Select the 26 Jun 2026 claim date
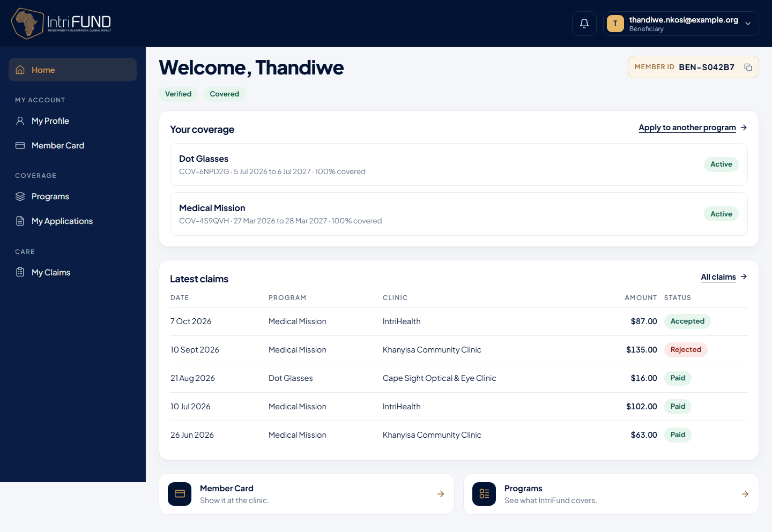The image size is (772, 532). 192,435
